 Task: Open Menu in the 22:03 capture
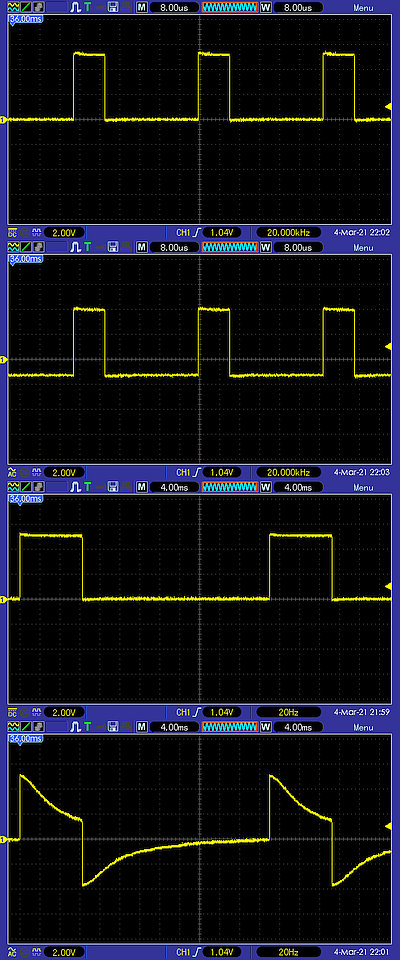tap(363, 248)
